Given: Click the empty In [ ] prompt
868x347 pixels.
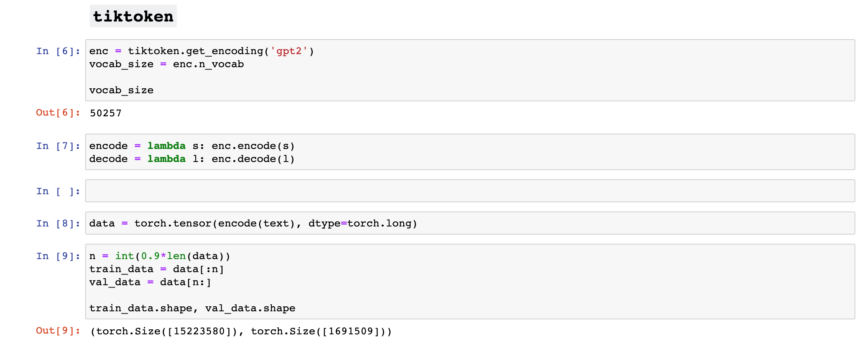Looking at the screenshot, I should 58,191.
